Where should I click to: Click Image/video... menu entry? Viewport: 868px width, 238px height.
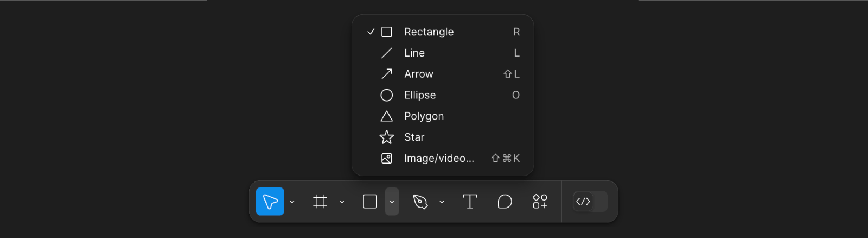[439, 159]
